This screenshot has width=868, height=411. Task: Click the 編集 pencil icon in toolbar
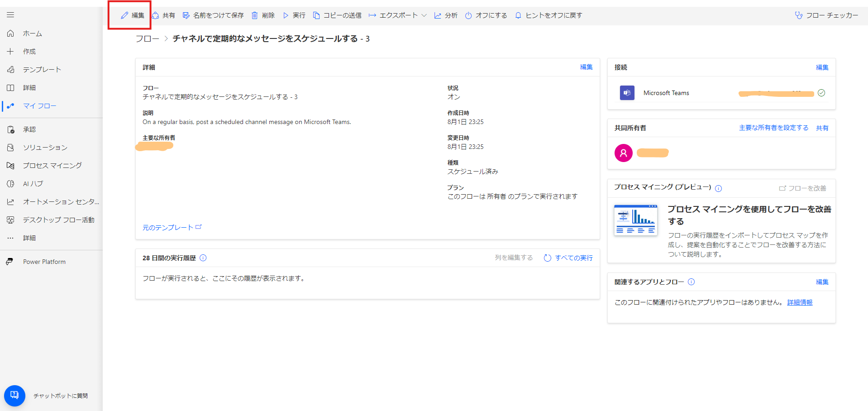tap(124, 15)
